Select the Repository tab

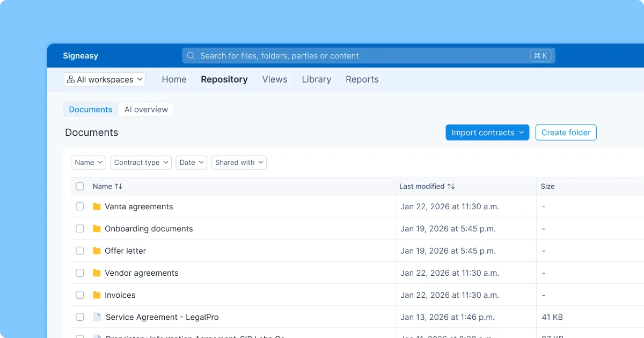point(224,79)
